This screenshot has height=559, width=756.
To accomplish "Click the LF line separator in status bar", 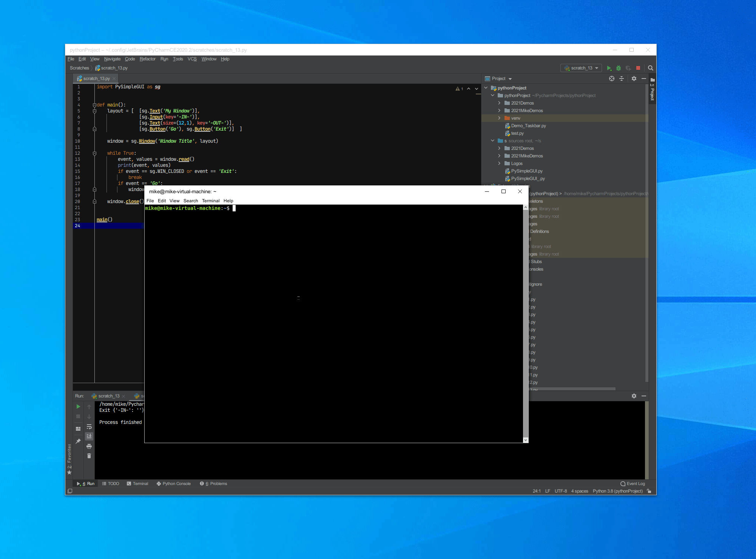I will 548,491.
